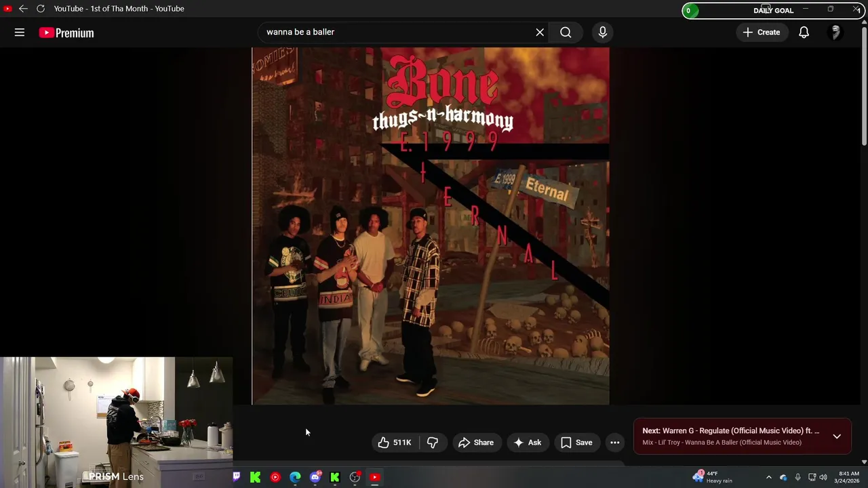Open the Kick icon beside Twitch
The width and height of the screenshot is (868, 488).
coord(255,477)
